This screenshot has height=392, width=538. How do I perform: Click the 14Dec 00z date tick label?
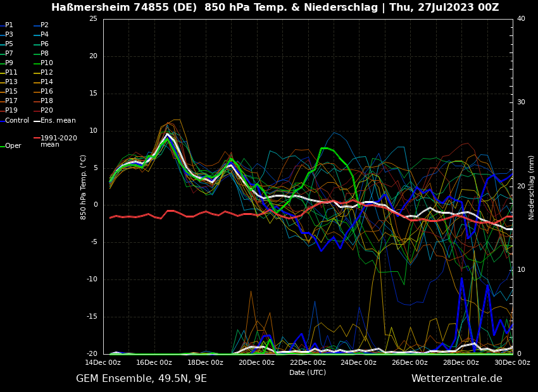click(x=103, y=363)
